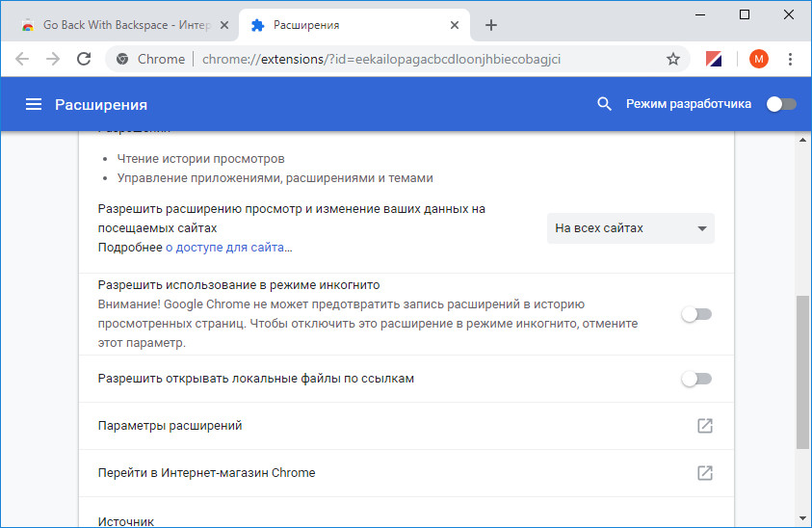Click the red-blue extension icon in toolbar
The image size is (812, 528).
715,59
